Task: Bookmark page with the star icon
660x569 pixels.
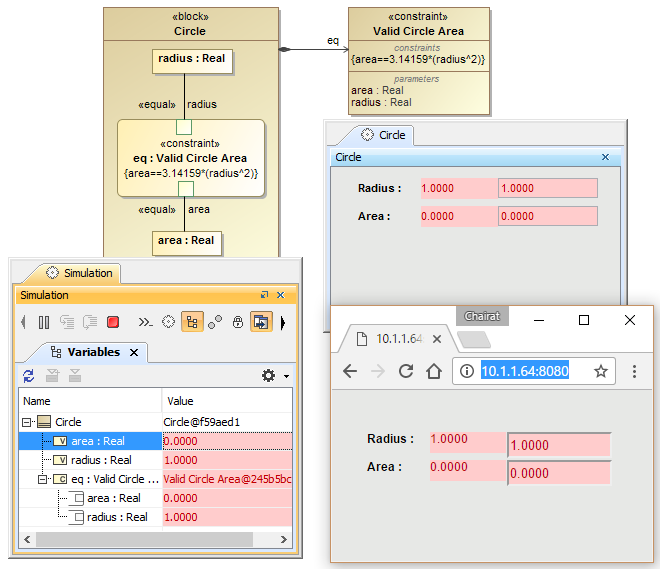Action: click(601, 371)
